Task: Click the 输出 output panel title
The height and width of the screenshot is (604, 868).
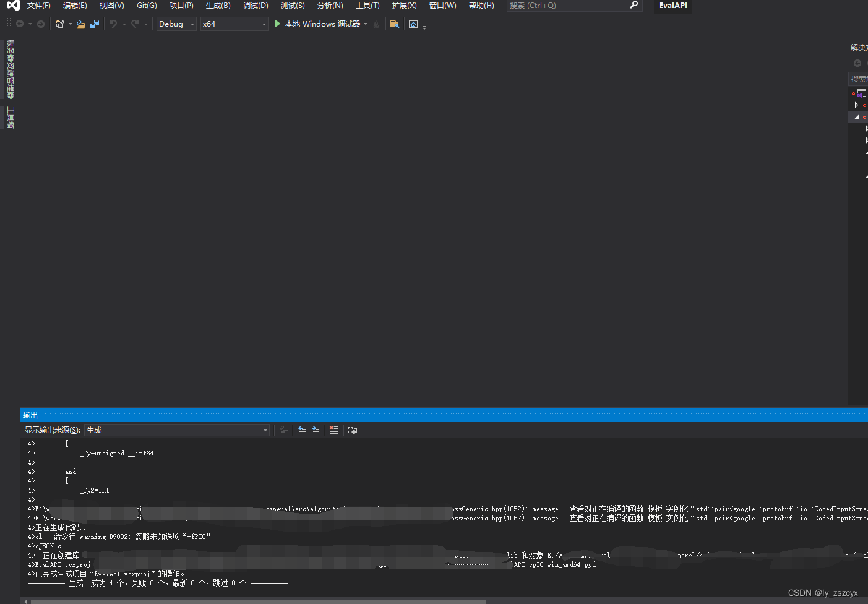Action: click(30, 415)
